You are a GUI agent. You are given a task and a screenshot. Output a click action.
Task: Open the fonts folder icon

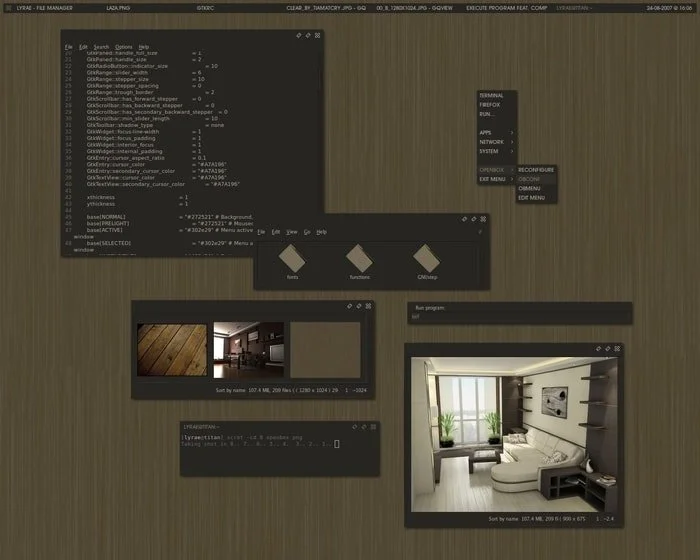(x=292, y=258)
